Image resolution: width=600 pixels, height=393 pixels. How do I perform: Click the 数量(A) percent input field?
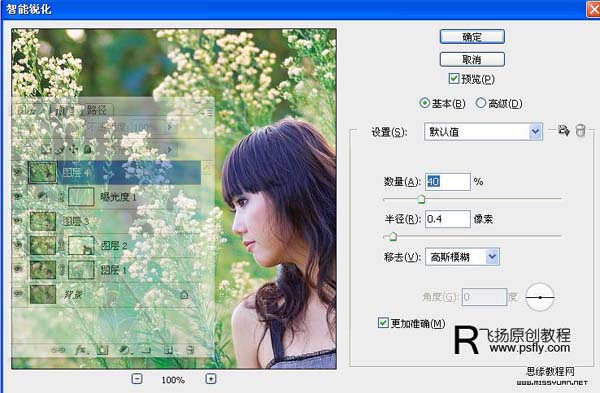point(448,181)
